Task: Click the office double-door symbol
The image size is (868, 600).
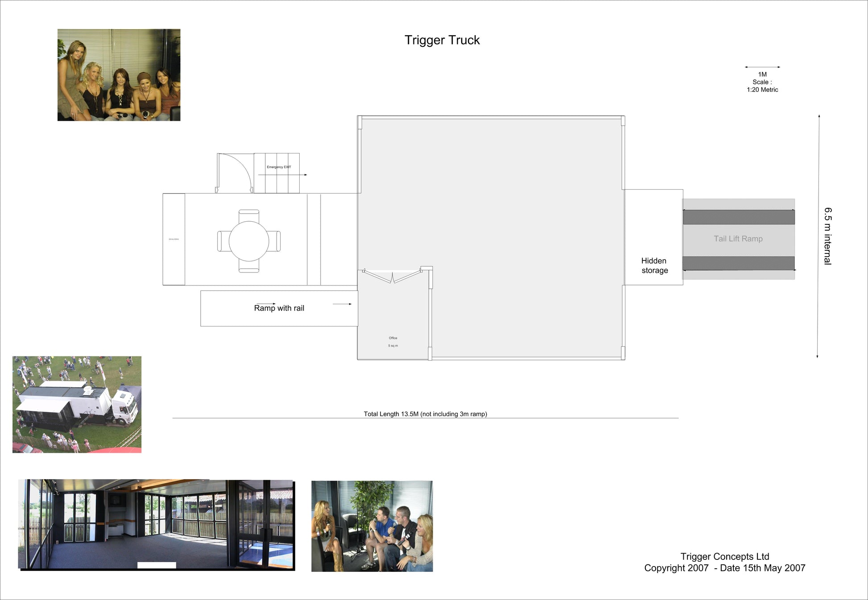Action: coord(392,277)
